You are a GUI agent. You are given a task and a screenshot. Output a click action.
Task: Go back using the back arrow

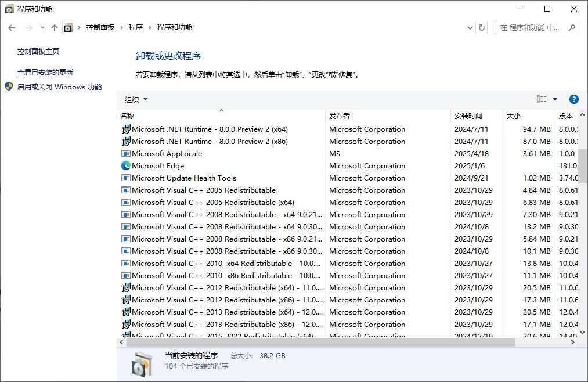[x=12, y=28]
